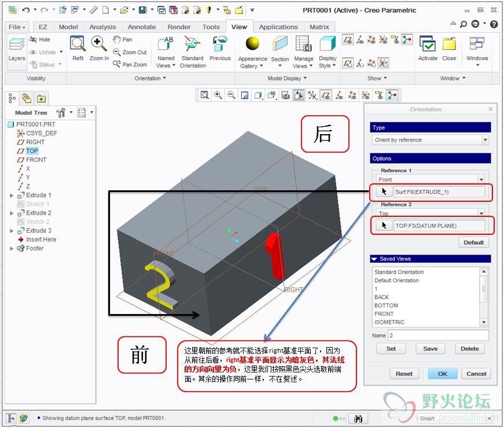Open Manage Views
504x428 pixels.
point(303,53)
